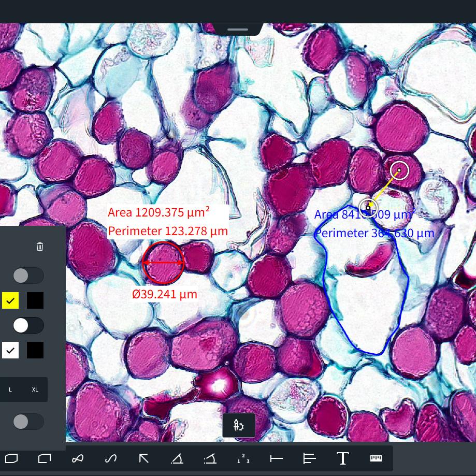Select the yellow line's lower endpoint handle
The image size is (476, 476).
(368, 208)
